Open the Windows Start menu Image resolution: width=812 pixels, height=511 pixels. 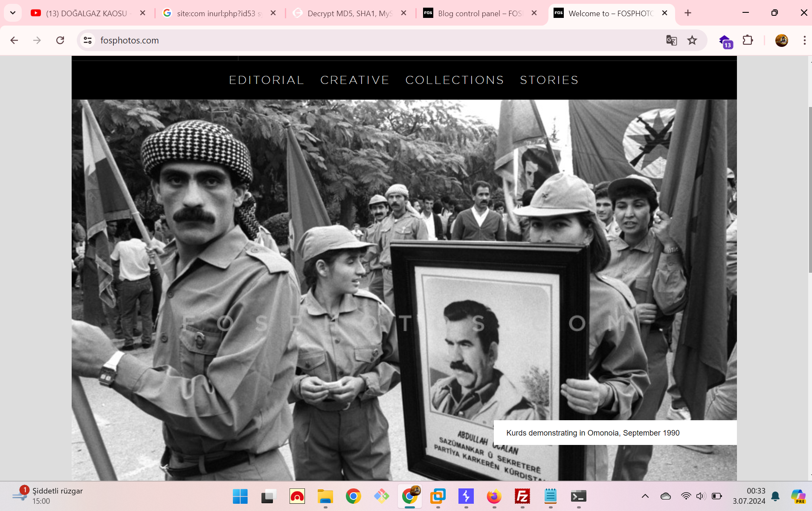240,496
